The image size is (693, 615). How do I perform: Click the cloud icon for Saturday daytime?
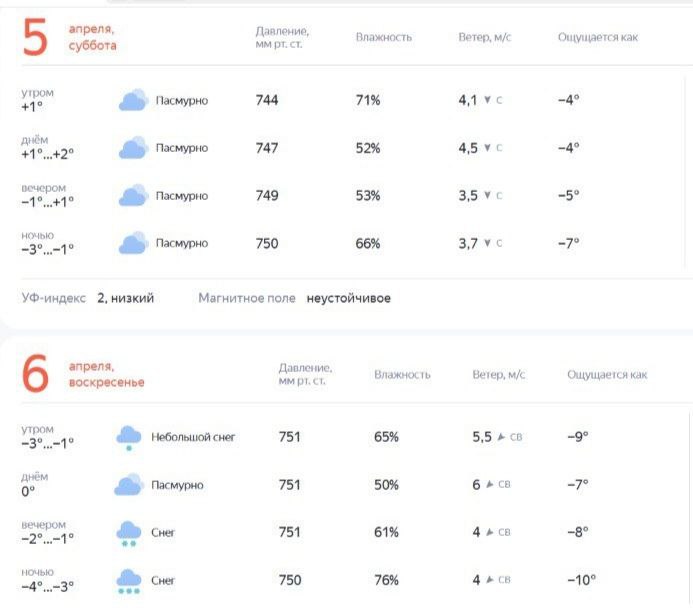[x=133, y=148]
